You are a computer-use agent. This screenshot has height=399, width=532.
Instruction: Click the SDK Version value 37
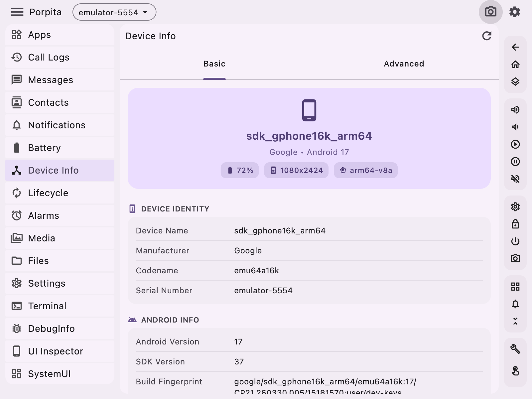tap(239, 362)
